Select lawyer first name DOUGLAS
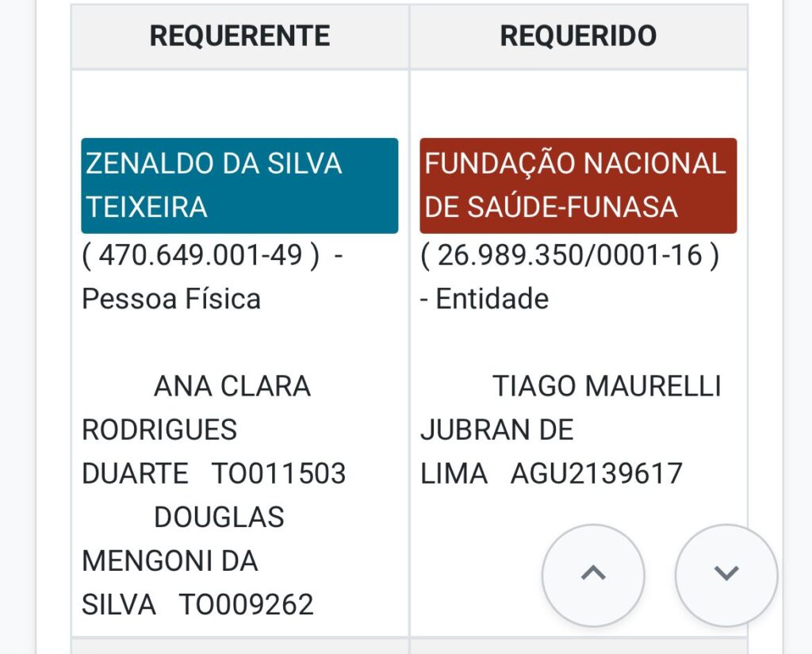812x654 pixels. tap(219, 517)
